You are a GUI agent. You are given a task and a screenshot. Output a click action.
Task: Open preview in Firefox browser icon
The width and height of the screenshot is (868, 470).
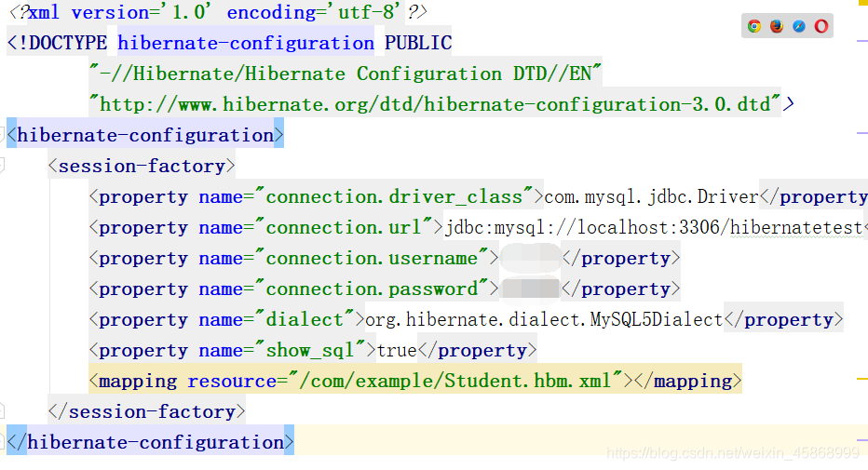coord(777,26)
